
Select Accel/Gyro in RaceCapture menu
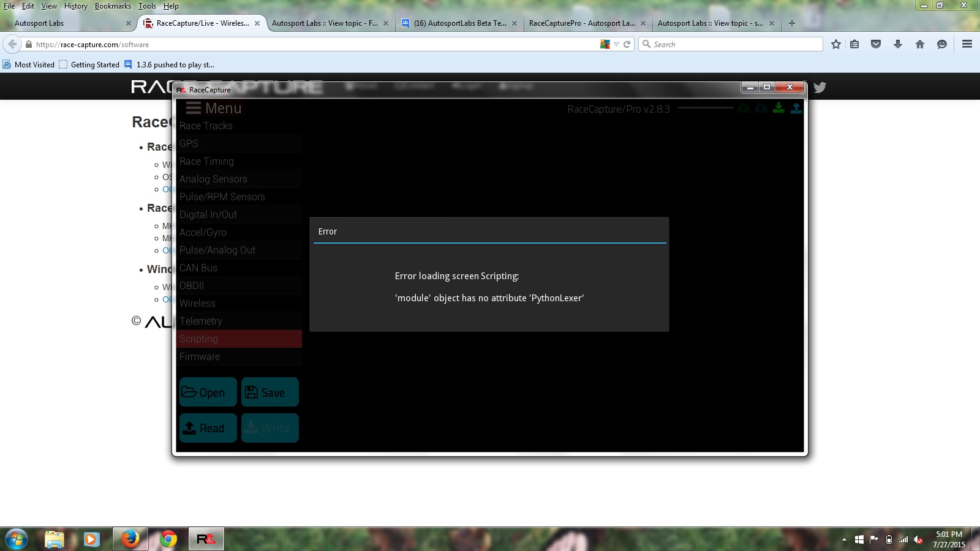[x=239, y=232]
